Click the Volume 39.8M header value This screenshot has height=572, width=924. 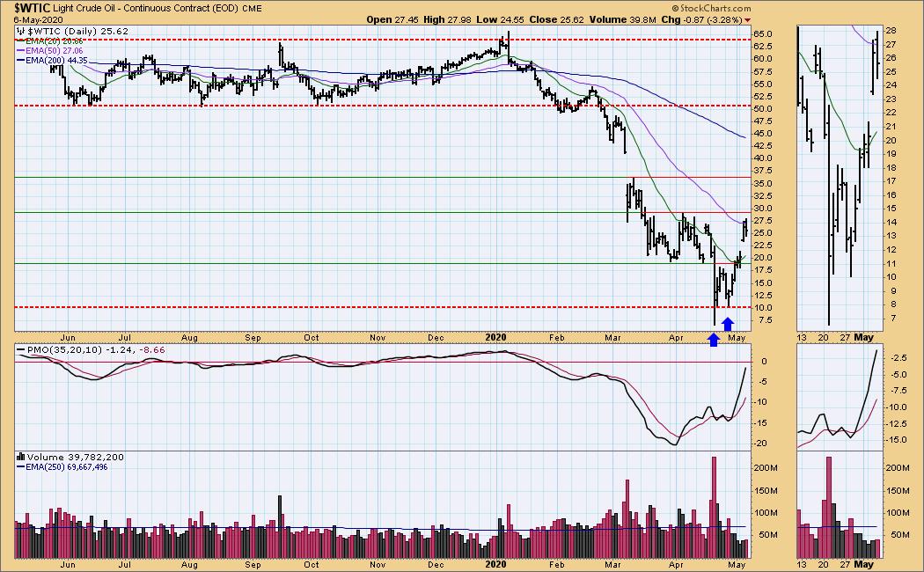tap(622, 19)
